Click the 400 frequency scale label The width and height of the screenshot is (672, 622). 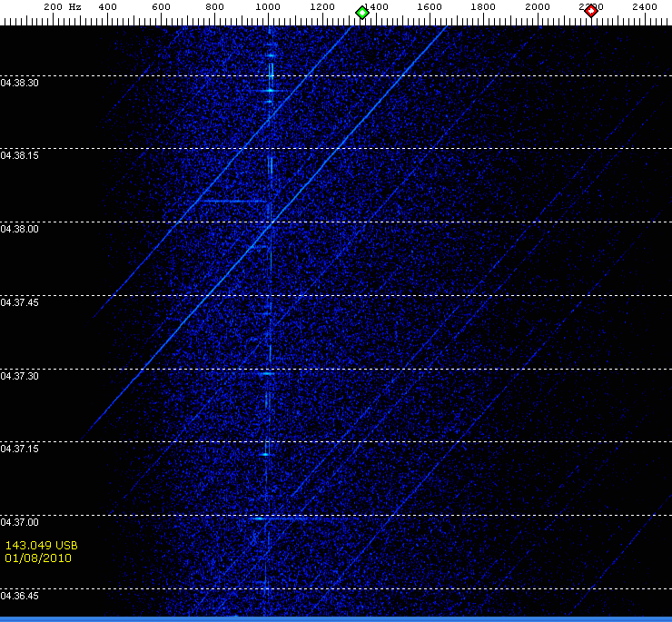[x=107, y=7]
